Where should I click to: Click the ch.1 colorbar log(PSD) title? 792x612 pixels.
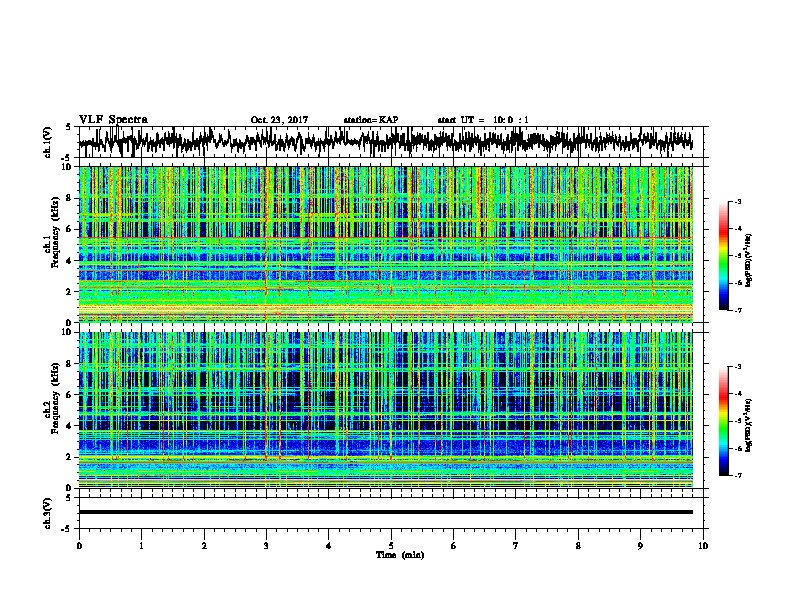[x=749, y=261]
